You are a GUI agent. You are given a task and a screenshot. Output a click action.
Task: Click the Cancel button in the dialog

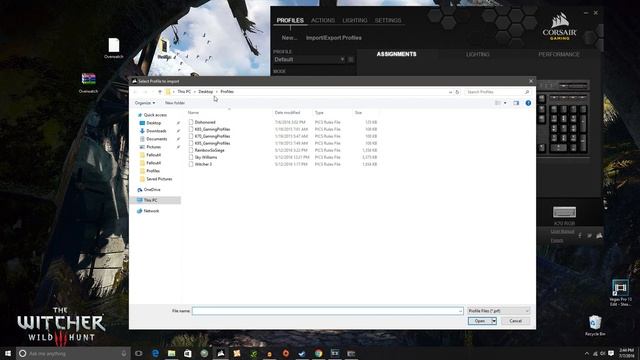[516, 321]
